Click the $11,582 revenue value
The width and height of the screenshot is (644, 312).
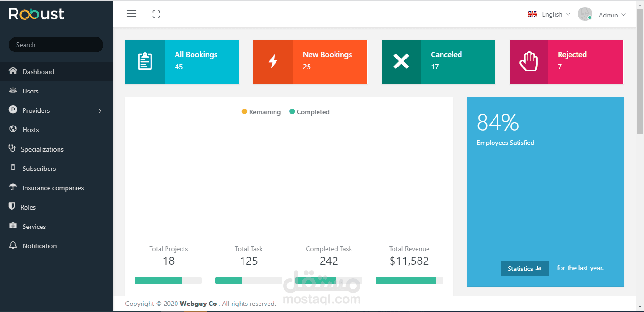[409, 261]
